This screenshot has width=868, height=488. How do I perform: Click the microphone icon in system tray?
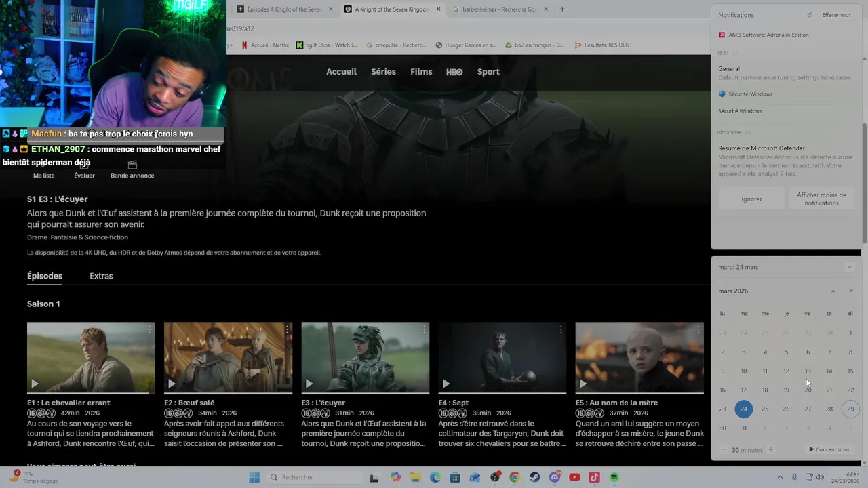pos(795,477)
